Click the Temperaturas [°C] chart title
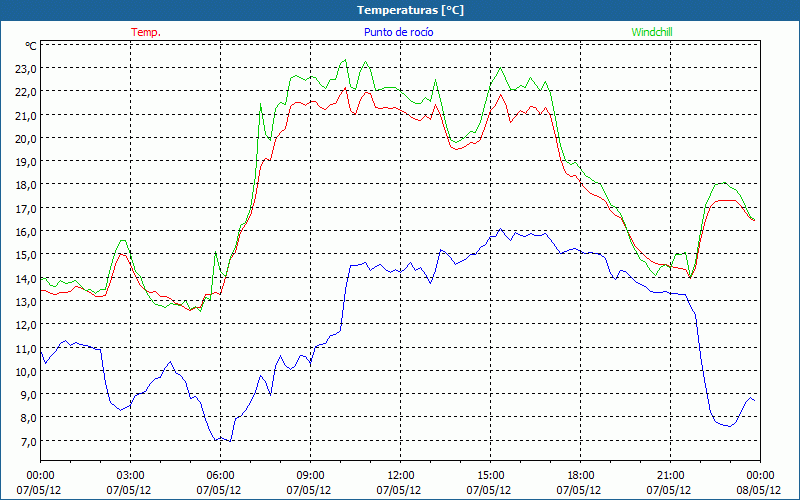This screenshot has width=800, height=500. click(410, 10)
